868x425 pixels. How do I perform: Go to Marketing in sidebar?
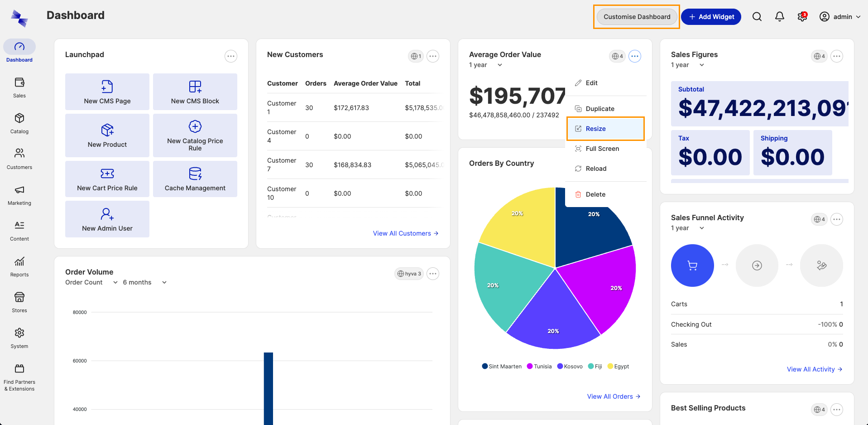(19, 195)
